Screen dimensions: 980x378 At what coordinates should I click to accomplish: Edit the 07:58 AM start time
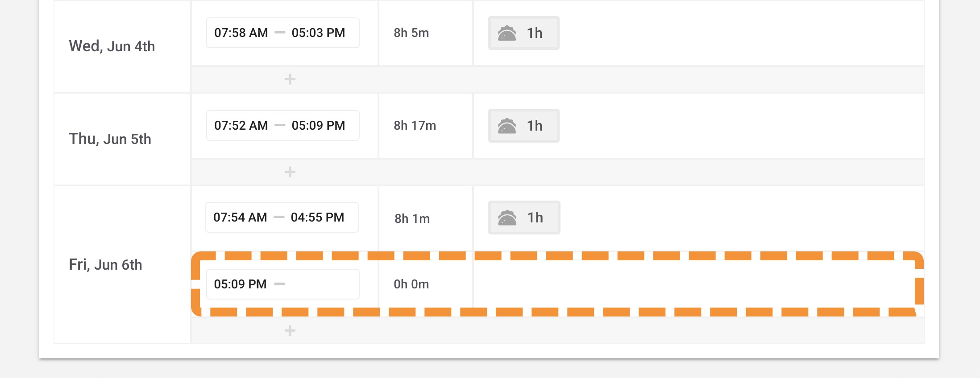[x=241, y=33]
